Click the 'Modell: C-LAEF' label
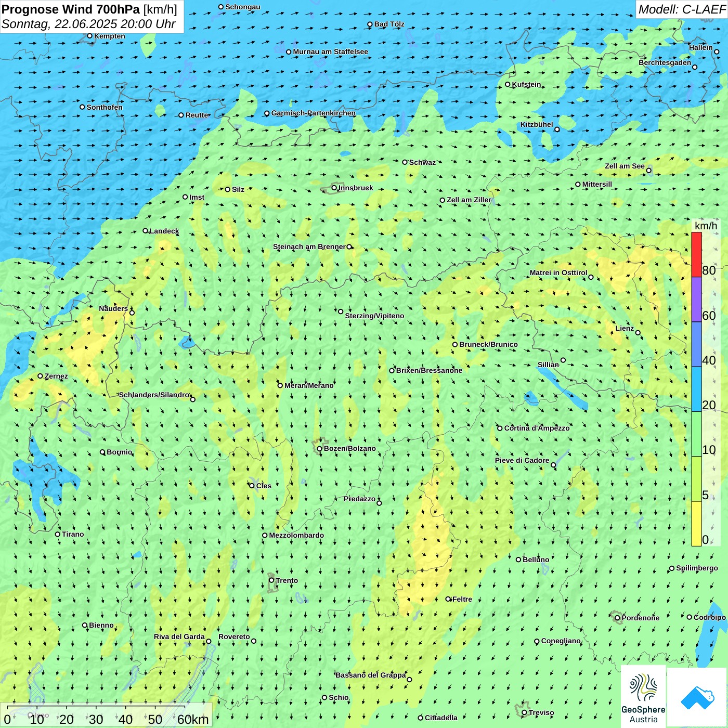This screenshot has height=728, width=728. coord(681,9)
